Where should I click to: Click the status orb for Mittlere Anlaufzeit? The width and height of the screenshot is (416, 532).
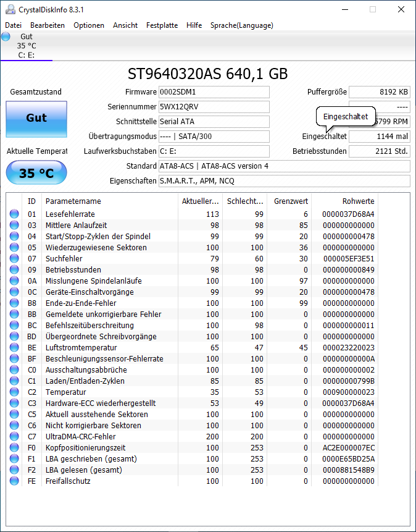click(x=14, y=225)
